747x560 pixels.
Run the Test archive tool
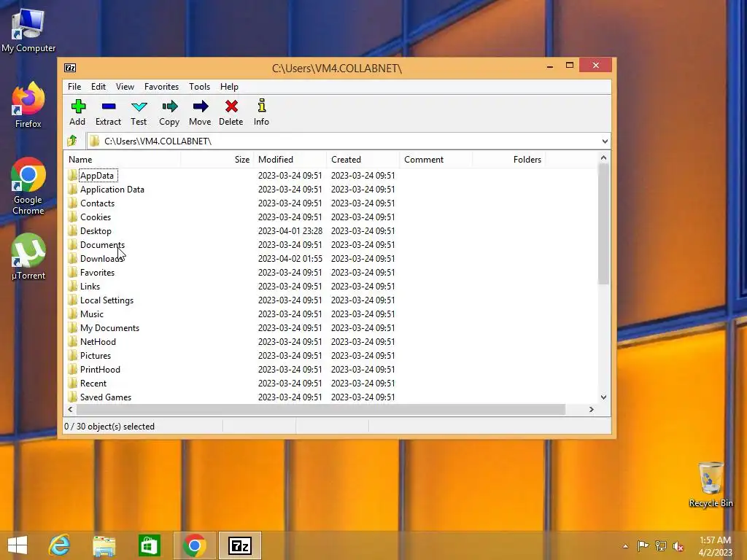139,113
